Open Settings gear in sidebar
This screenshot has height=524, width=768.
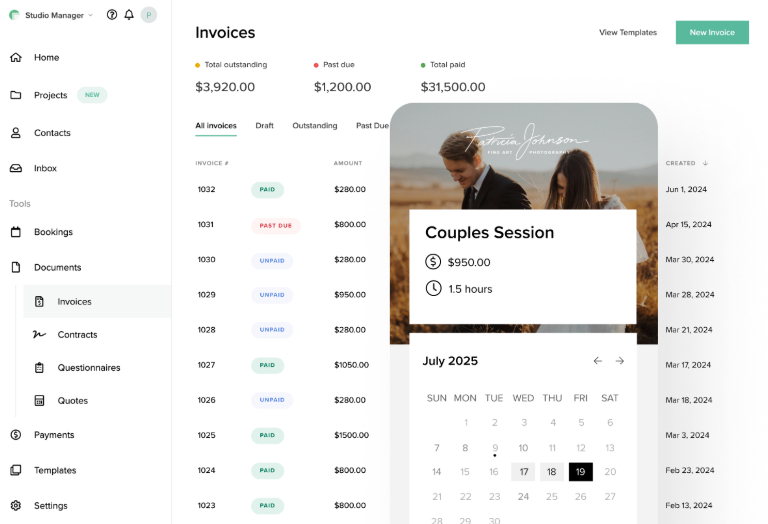pyautogui.click(x=16, y=506)
